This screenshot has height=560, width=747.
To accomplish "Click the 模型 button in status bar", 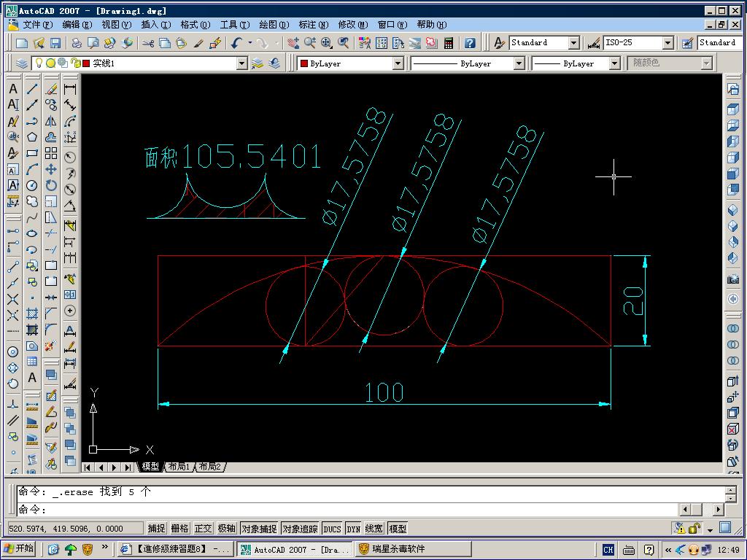I will 398,529.
